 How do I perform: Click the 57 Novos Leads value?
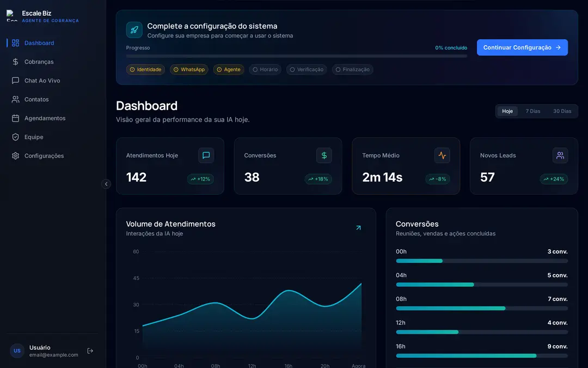[x=487, y=177]
